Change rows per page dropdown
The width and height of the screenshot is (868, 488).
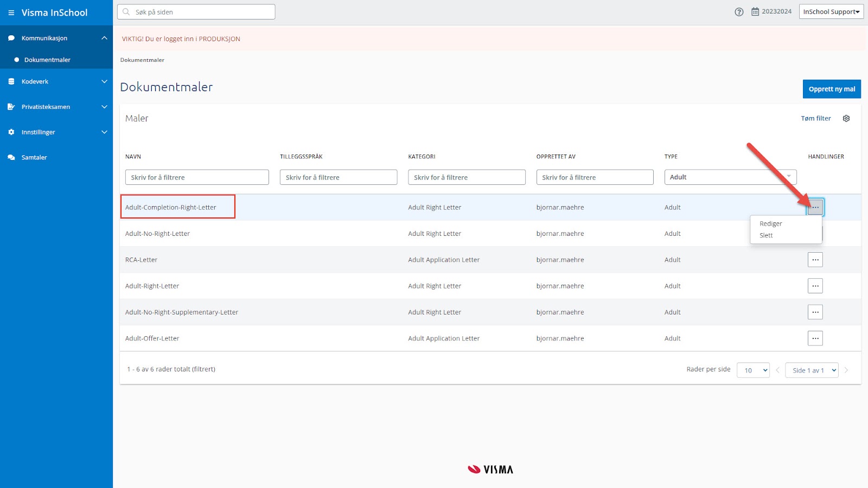[753, 370]
